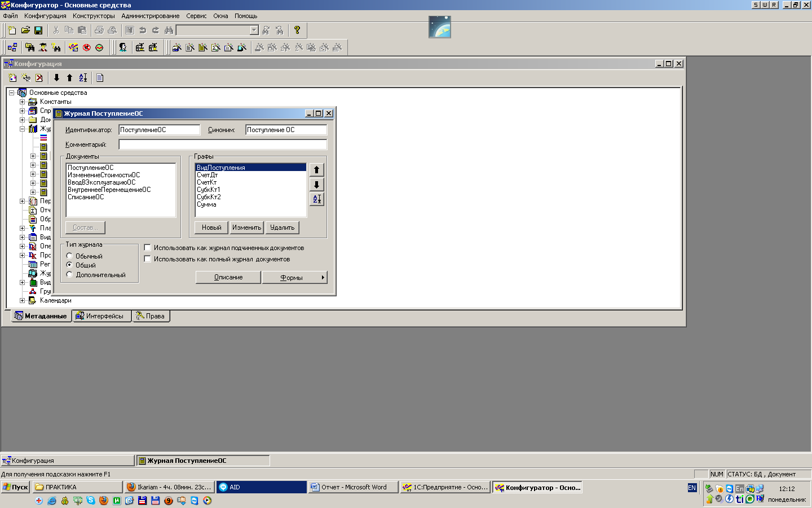Open ПРАКТИКА folder from taskbar
Image resolution: width=812 pixels, height=508 pixels.
77,487
